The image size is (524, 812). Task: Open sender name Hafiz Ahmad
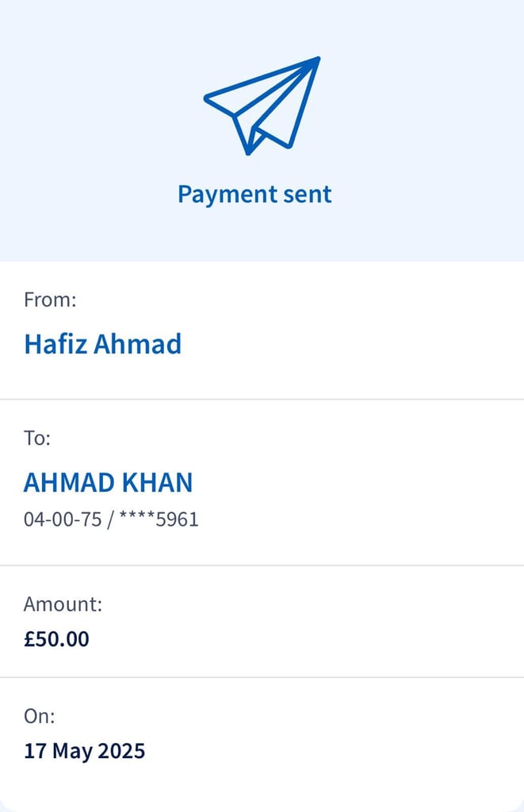[102, 344]
